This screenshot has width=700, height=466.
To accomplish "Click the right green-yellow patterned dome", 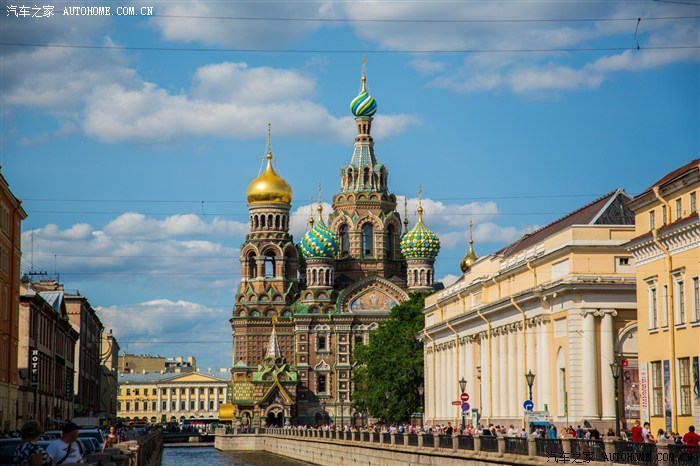I will pyautogui.click(x=420, y=242).
